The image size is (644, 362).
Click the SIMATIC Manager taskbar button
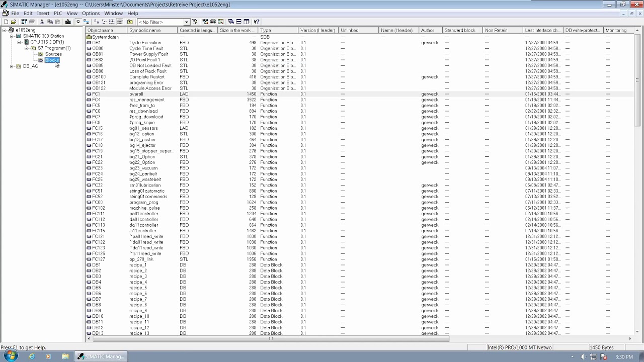coord(100,356)
